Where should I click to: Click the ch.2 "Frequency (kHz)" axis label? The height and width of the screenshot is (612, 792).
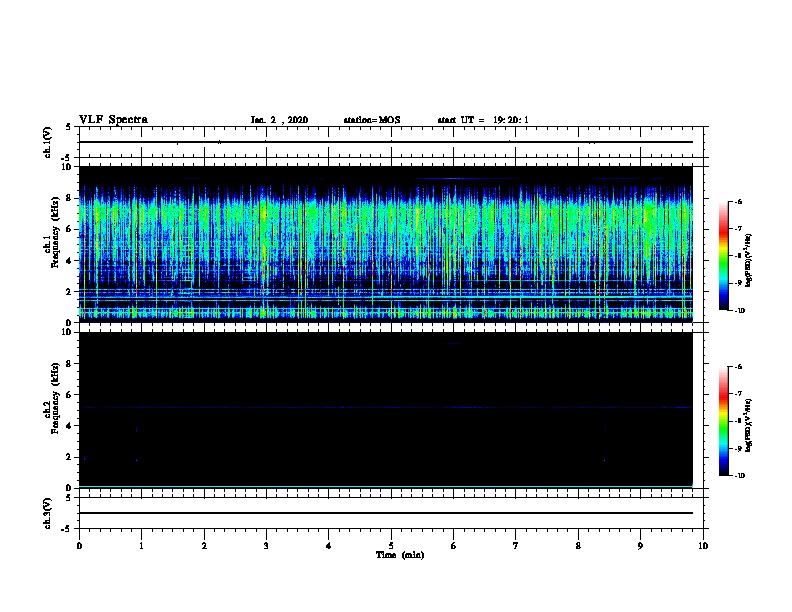tap(55, 398)
